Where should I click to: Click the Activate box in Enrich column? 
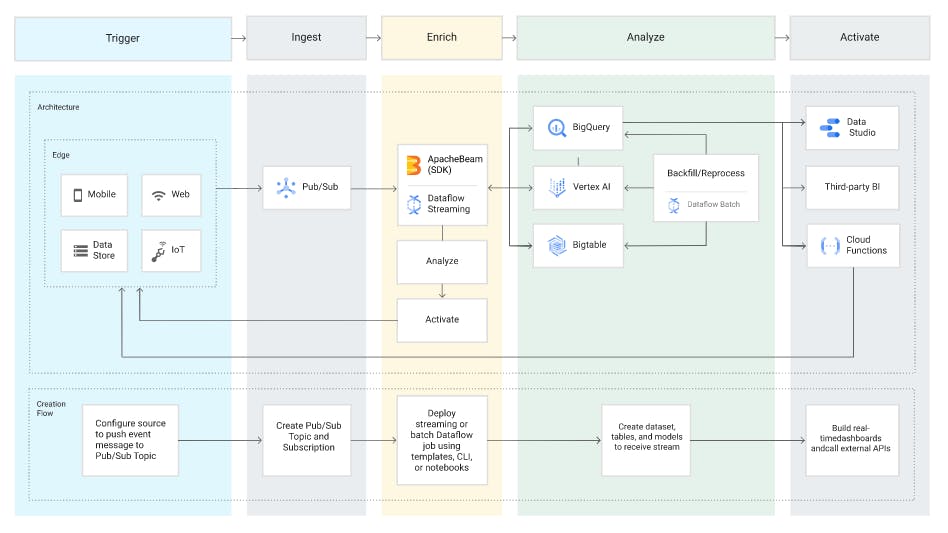[442, 320]
